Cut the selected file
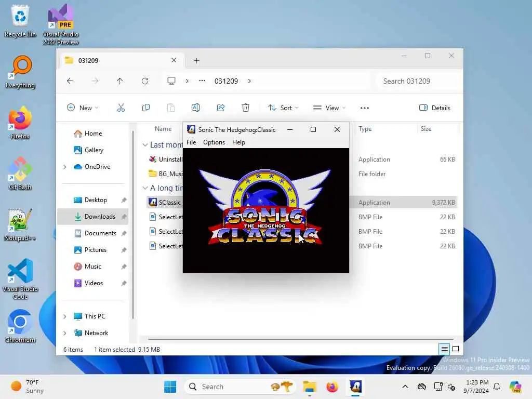The image size is (532, 399). coord(121,108)
